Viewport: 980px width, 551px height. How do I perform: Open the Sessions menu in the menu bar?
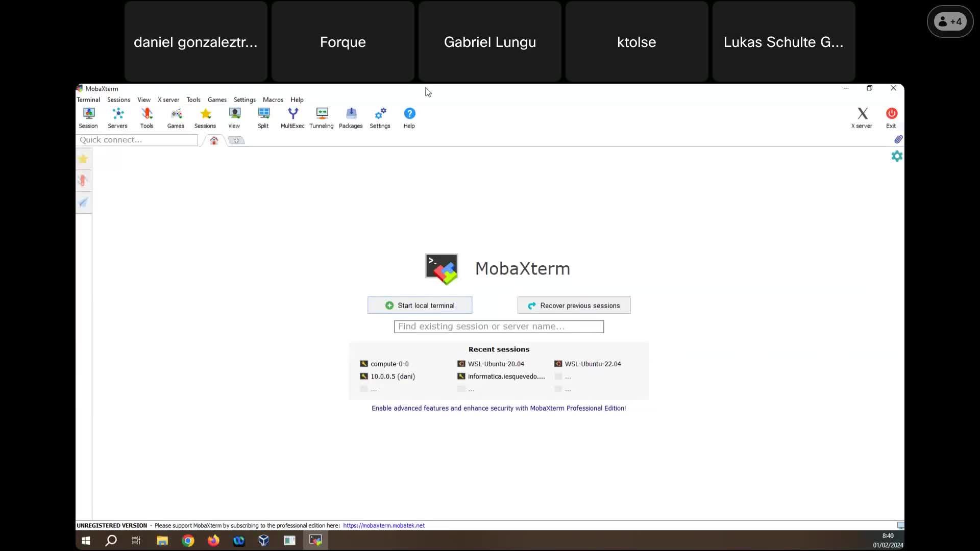pyautogui.click(x=118, y=99)
